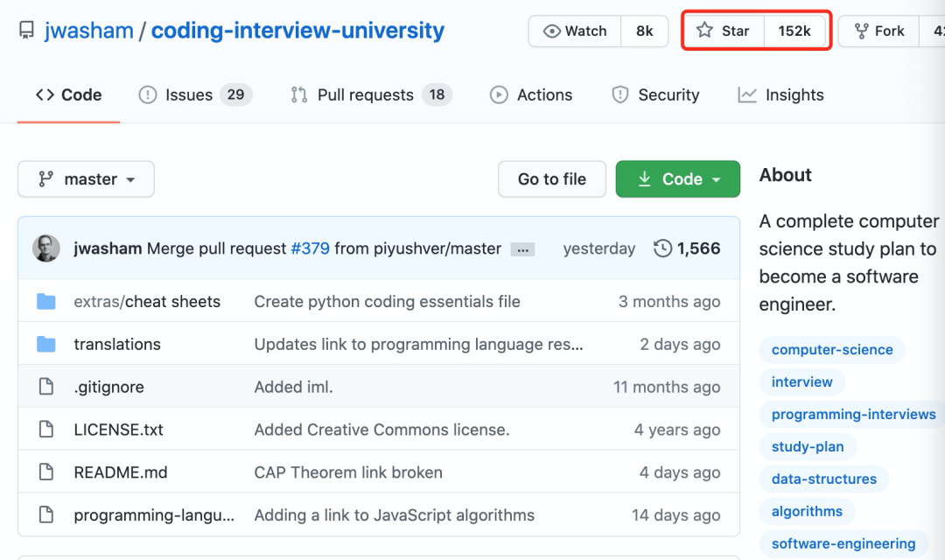
Task: Select the computer-science topic tag
Action: coord(832,350)
